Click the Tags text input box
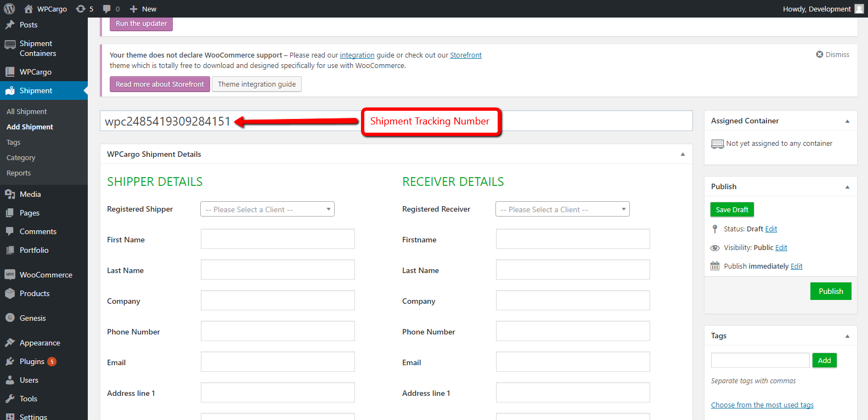 click(x=760, y=360)
